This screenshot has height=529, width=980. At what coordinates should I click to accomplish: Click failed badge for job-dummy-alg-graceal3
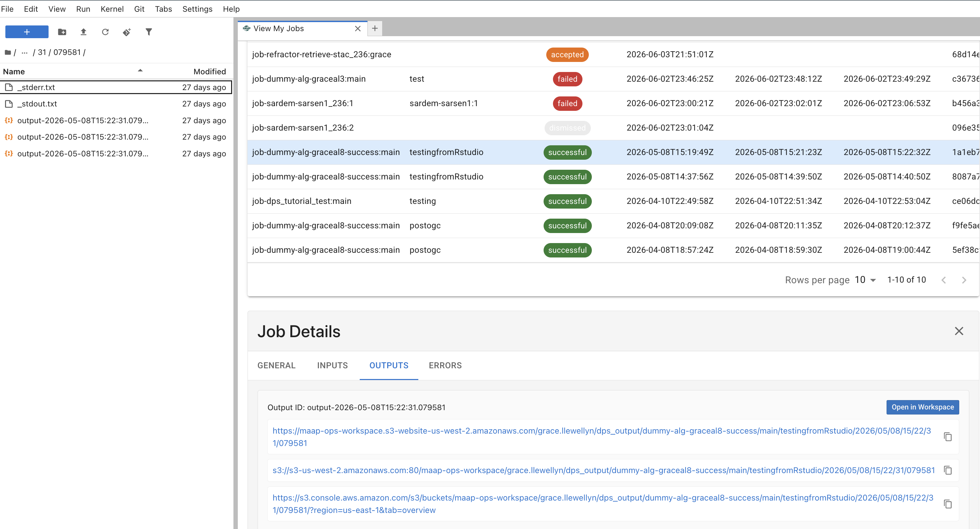(567, 79)
